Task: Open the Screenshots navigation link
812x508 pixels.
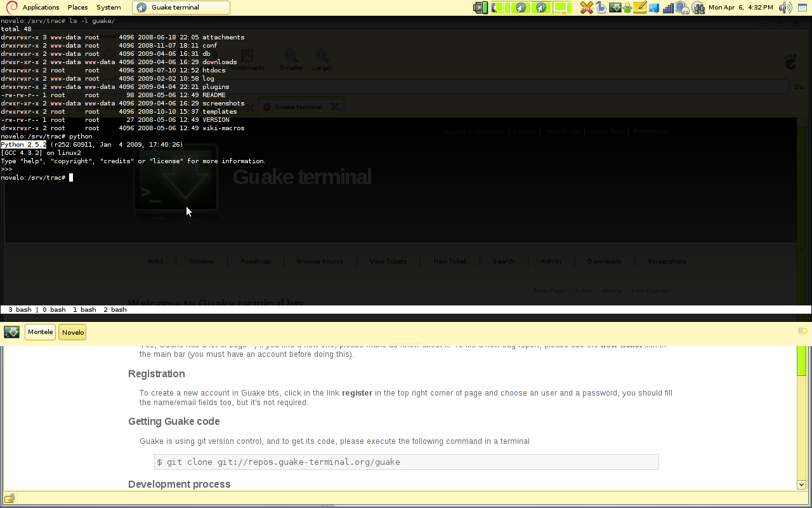Action: tap(667, 261)
